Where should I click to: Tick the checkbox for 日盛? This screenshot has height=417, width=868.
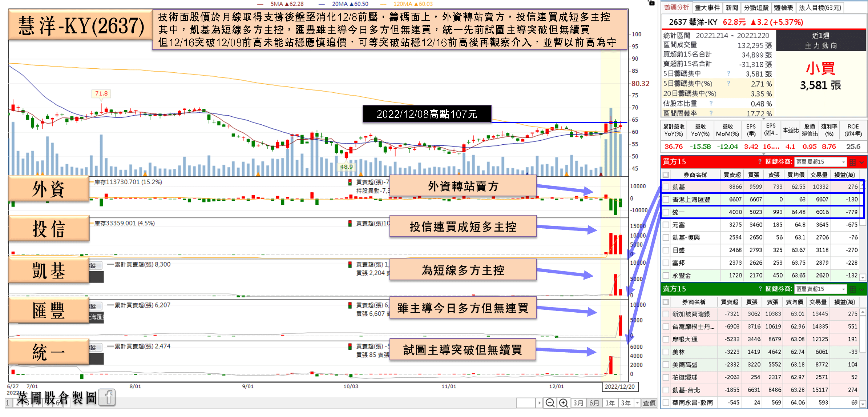666,250
